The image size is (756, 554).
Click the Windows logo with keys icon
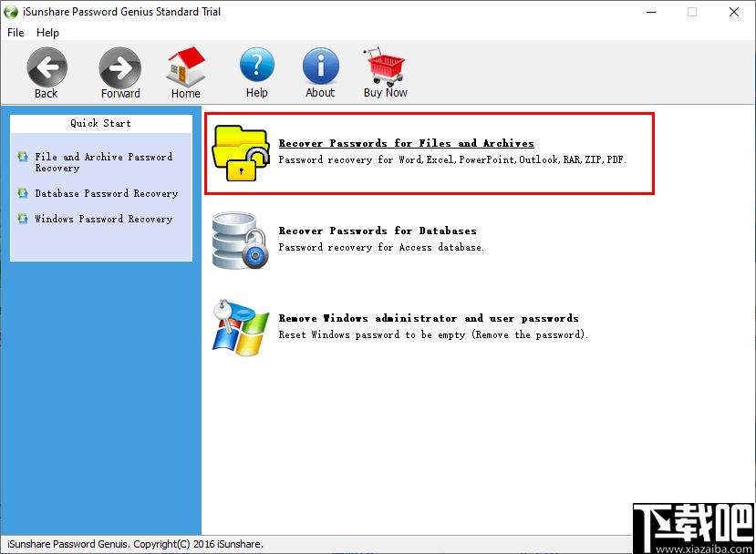tap(241, 328)
